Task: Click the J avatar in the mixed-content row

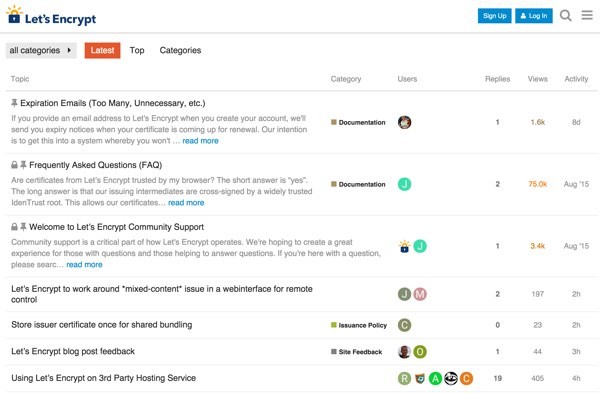Action: click(x=404, y=294)
